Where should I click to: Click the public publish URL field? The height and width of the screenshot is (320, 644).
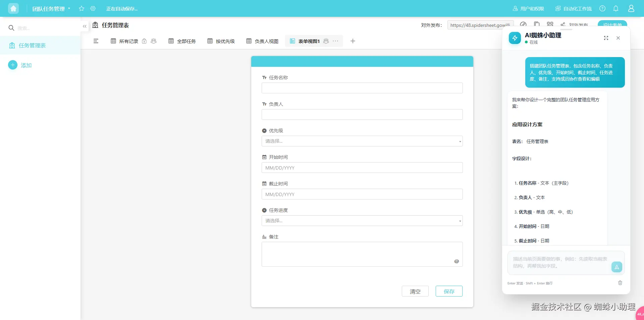480,25
